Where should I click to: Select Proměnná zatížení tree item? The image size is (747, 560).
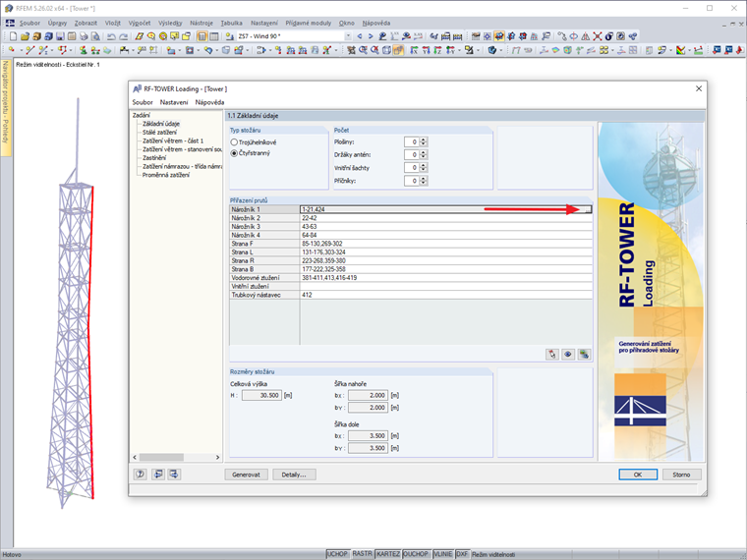click(x=166, y=175)
